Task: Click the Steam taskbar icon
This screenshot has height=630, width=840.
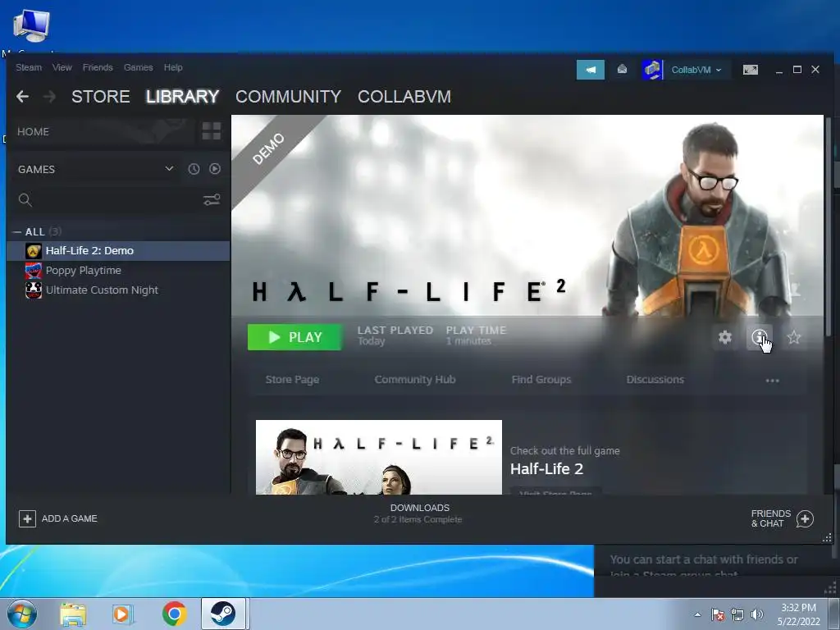Action: (223, 614)
